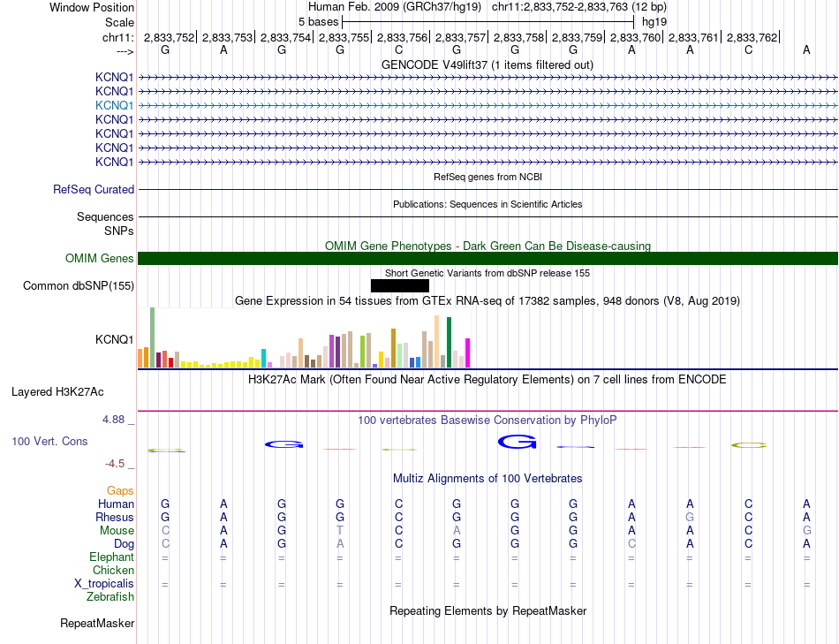Click the KCNQ1 label beside the GTEx chart
The width and height of the screenshot is (839, 644).
[114, 339]
